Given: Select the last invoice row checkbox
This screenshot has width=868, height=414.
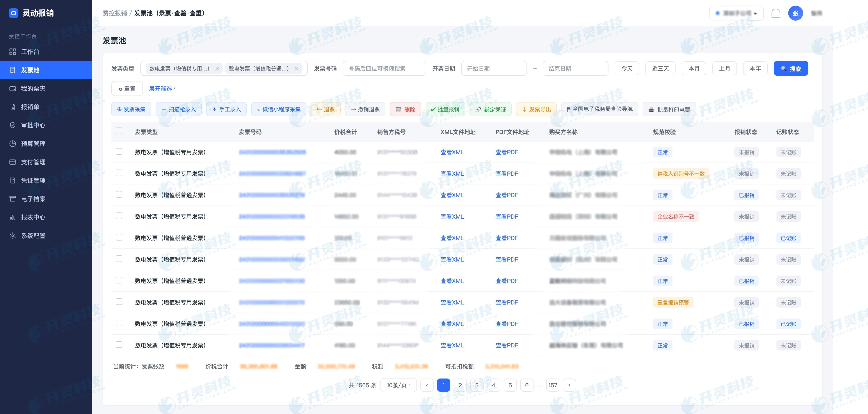Looking at the screenshot, I should (119, 344).
